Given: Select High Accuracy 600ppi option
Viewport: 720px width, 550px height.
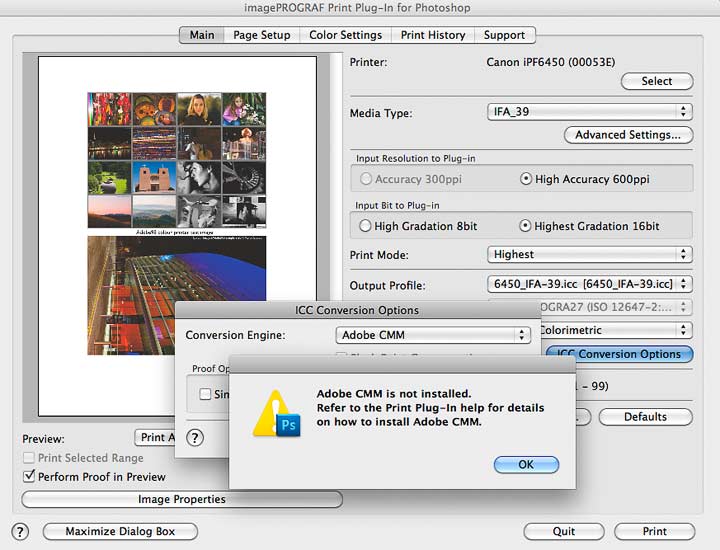Looking at the screenshot, I should tap(526, 179).
